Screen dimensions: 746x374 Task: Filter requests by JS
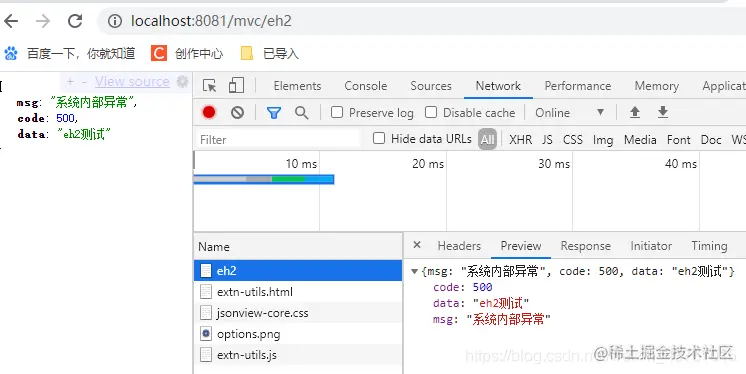point(547,139)
